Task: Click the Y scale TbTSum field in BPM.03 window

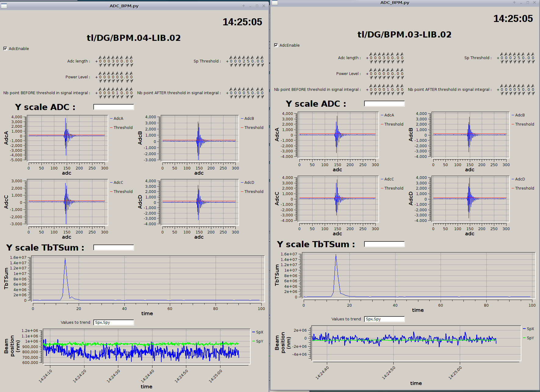Action: pos(384,244)
